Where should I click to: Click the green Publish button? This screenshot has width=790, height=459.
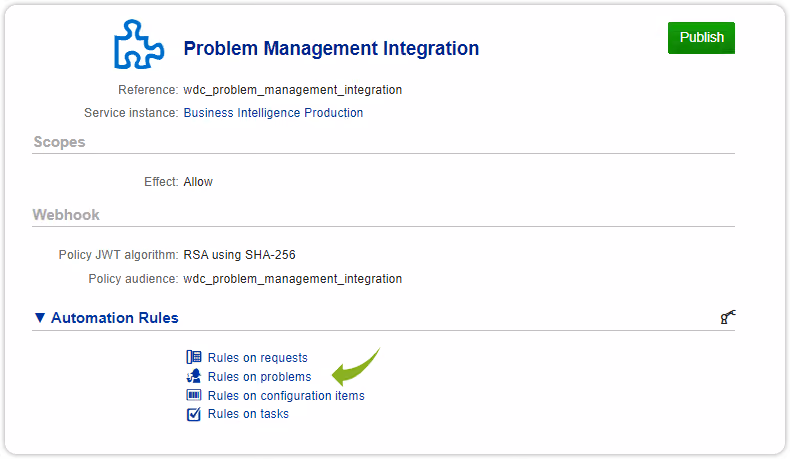(701, 38)
